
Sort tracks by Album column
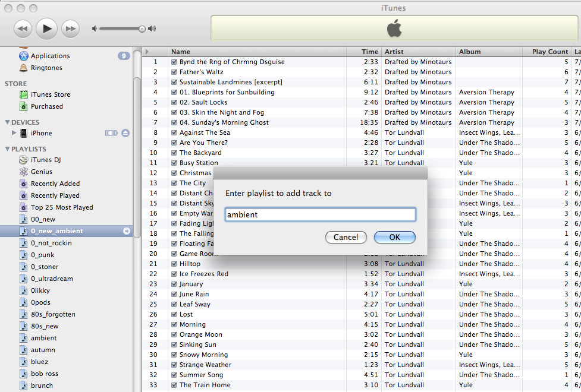pyautogui.click(x=489, y=52)
